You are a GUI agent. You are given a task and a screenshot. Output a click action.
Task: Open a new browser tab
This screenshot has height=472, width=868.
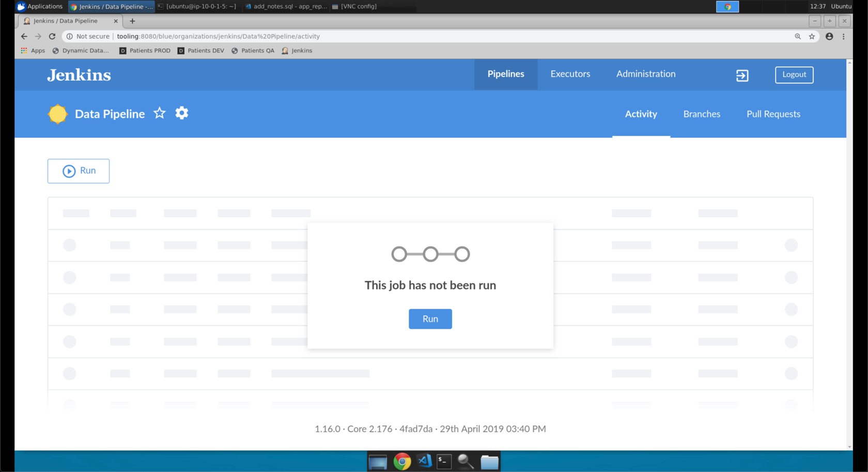click(x=132, y=21)
